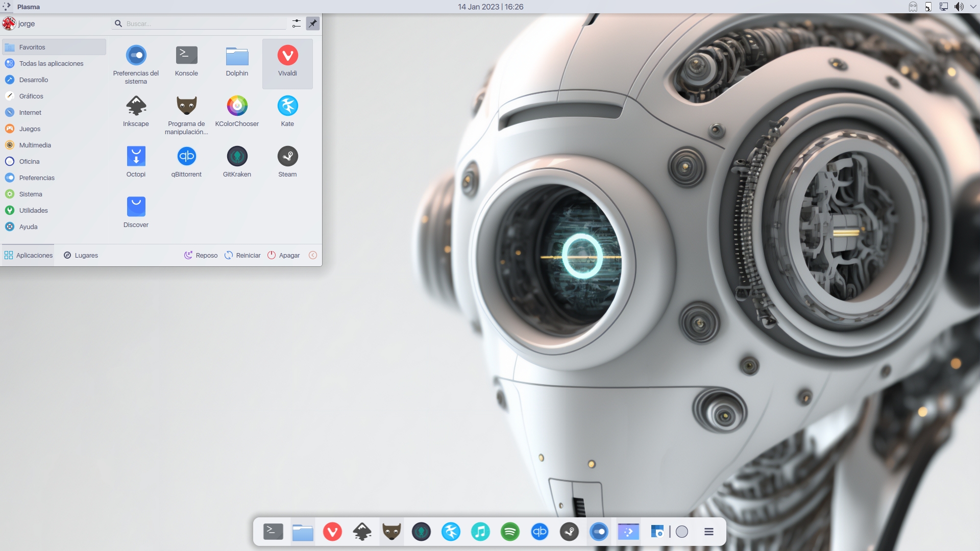980x551 pixels.
Task: Launch Spotify from the dock
Action: (510, 532)
